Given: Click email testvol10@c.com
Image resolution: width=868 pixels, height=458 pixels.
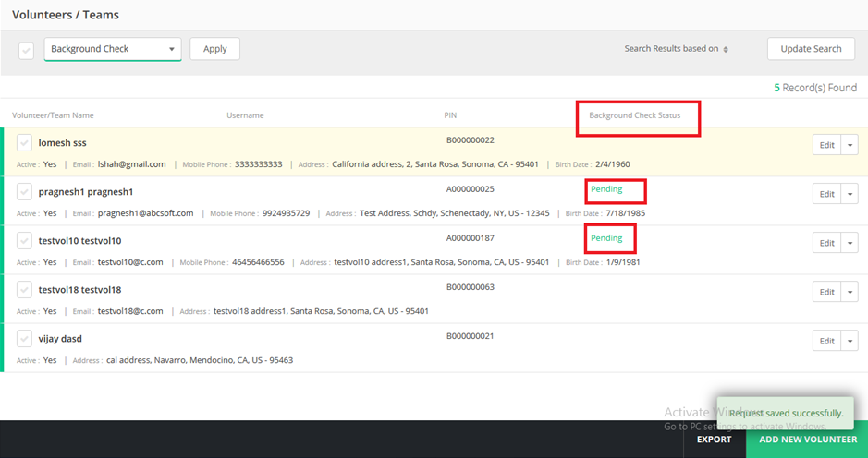Looking at the screenshot, I should pyautogui.click(x=130, y=262).
